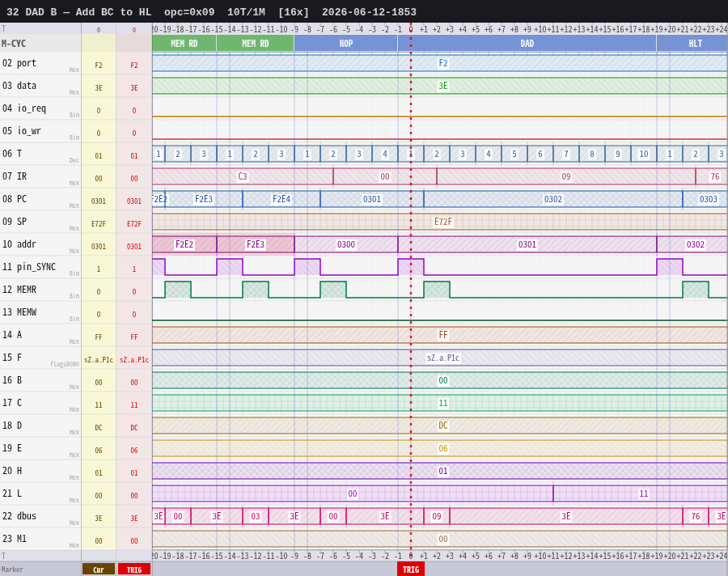Select the NOP machine cycle segment
The height and width of the screenshot is (576, 728).
(x=346, y=43)
